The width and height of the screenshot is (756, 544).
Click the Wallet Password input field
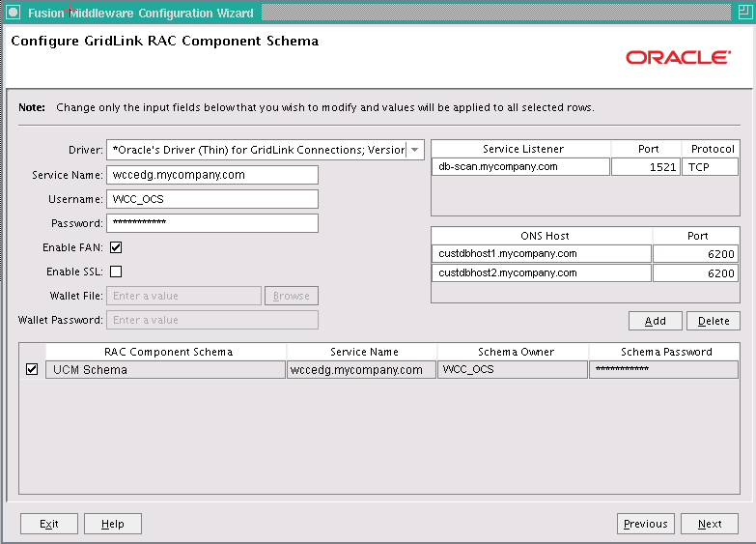(x=212, y=320)
